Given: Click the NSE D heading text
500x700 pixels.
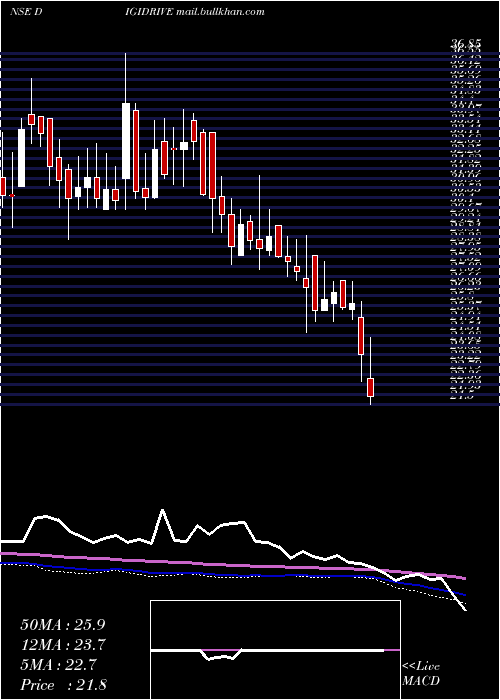Looking at the screenshot, I should point(25,12).
